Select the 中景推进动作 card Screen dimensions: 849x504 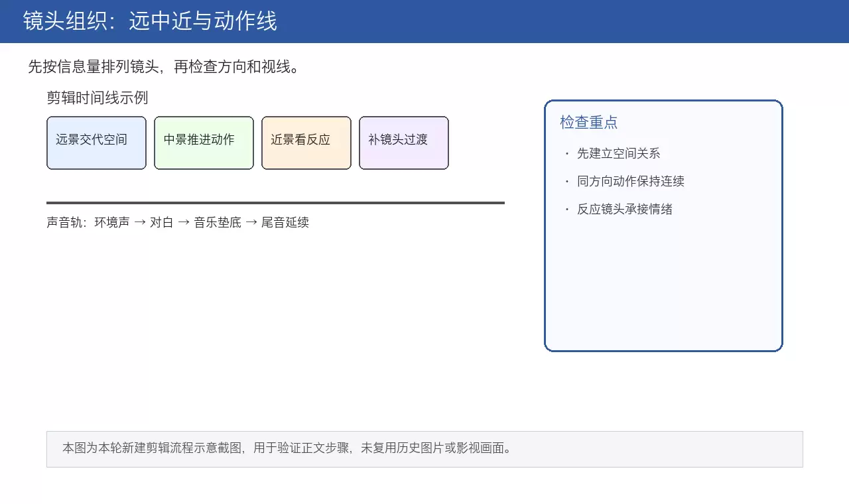(x=204, y=143)
